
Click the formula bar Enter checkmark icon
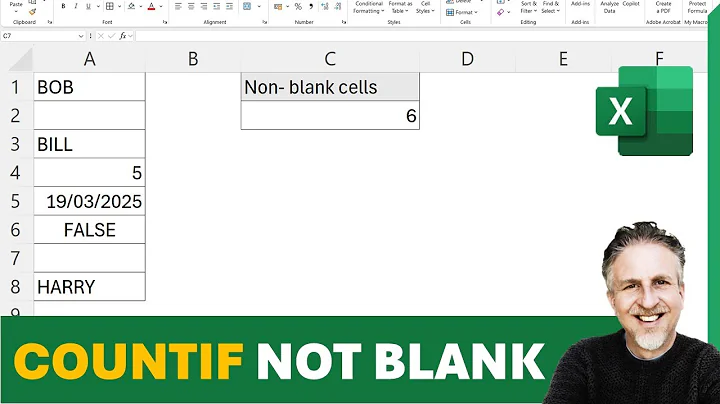[x=111, y=36]
